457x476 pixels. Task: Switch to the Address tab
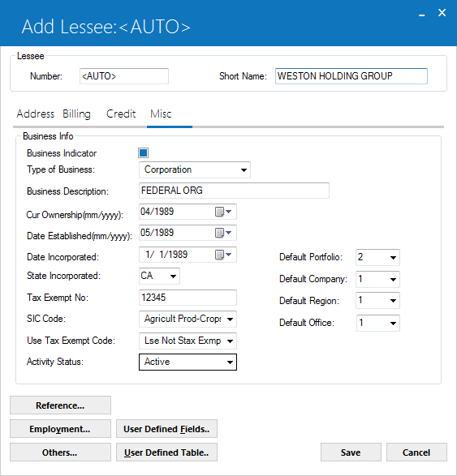pyautogui.click(x=35, y=114)
